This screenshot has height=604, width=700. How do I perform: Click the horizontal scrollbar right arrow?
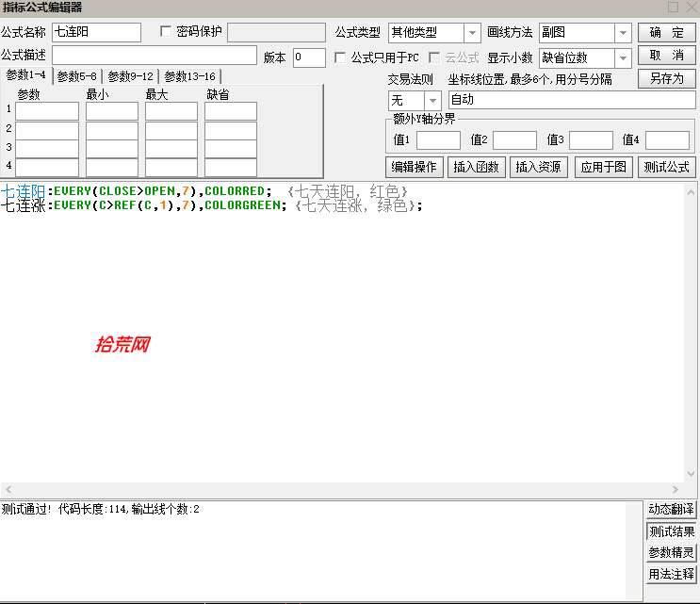point(675,489)
